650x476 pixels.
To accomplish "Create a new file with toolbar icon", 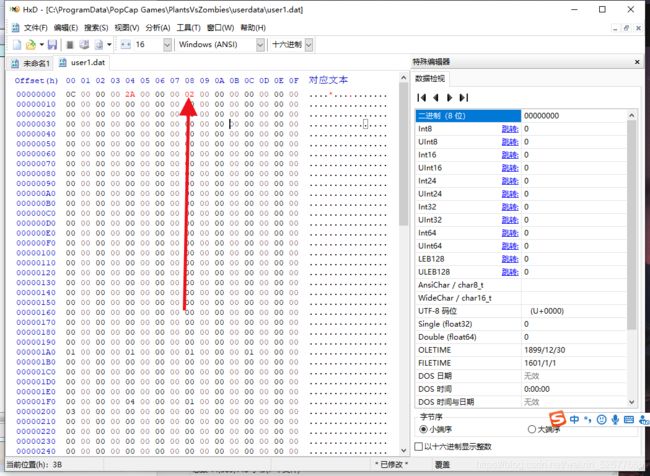I will (17, 44).
